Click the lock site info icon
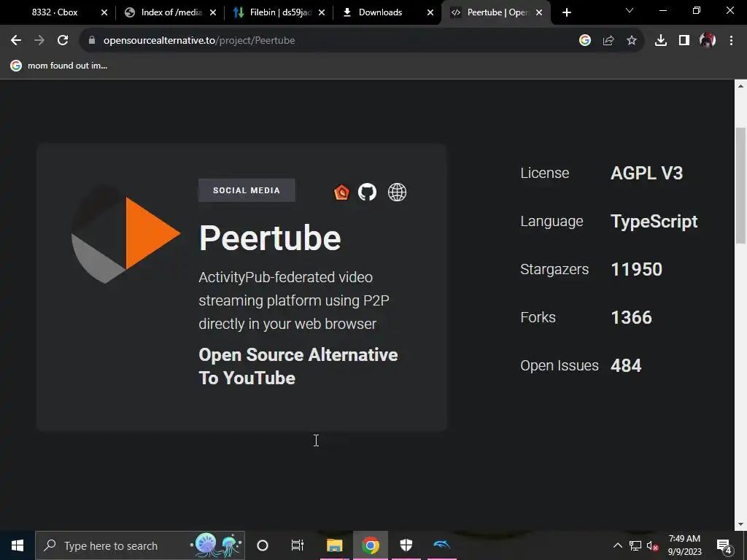Screen dimensions: 747x560 click(x=91, y=41)
